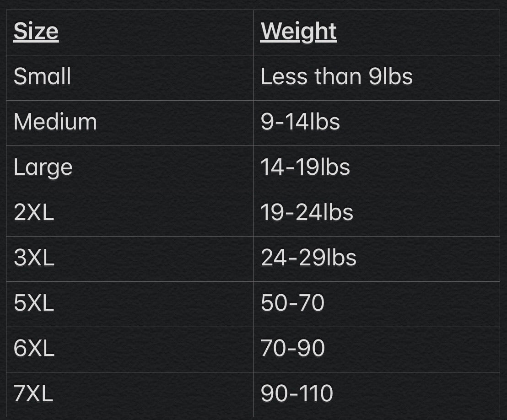
Task: Select the 50-70 weight cell
Action: (377, 304)
